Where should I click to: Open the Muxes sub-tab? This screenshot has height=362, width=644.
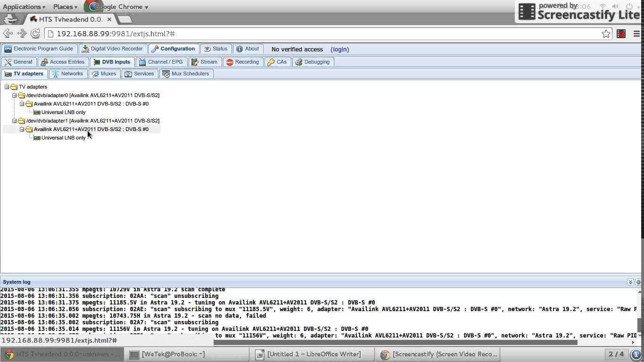click(104, 74)
